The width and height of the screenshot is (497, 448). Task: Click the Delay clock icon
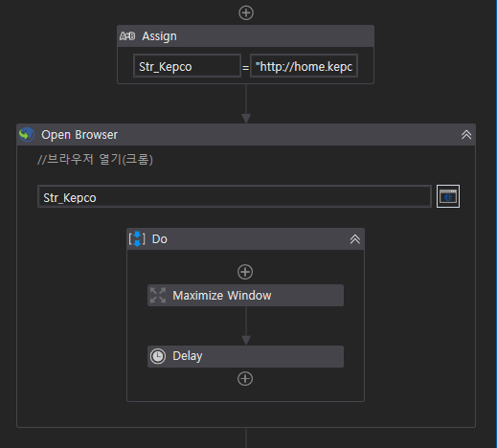click(158, 356)
